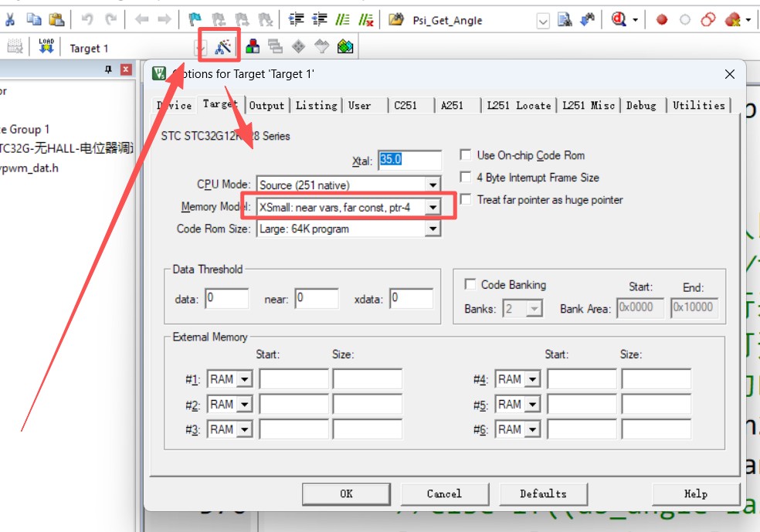Check 4 Byte Interrupt Frame Size
Viewport: 760px width, 532px height.
pyautogui.click(x=465, y=178)
